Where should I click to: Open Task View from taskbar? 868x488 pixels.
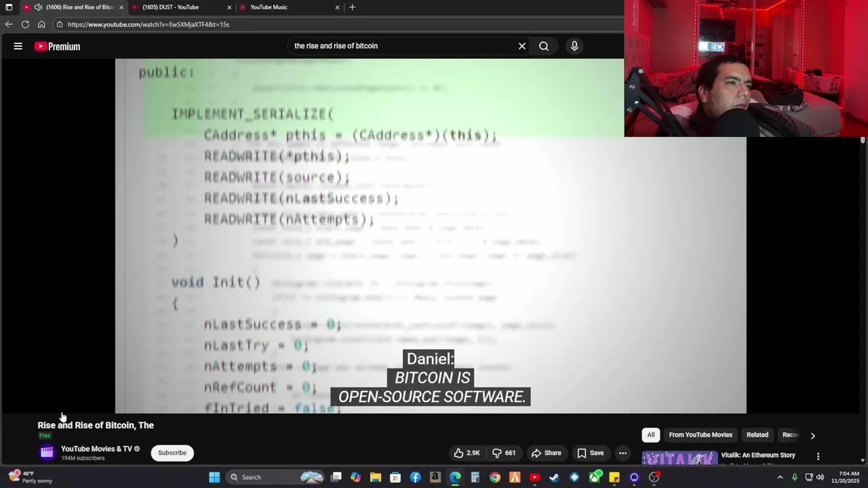point(336,477)
